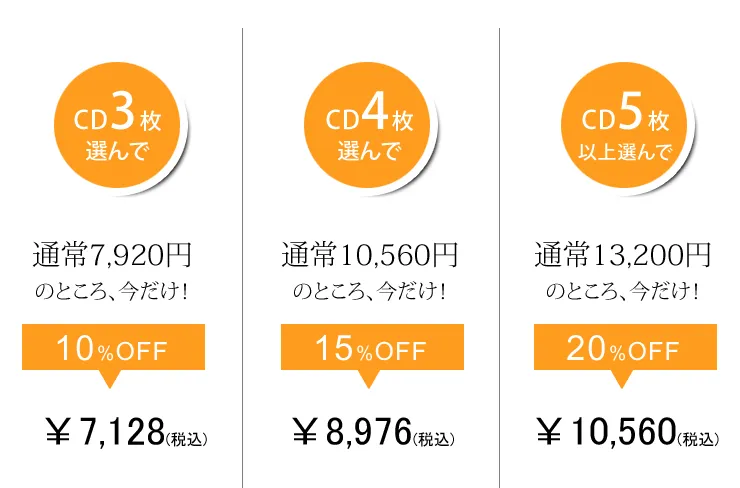This screenshot has height=488, width=740.
Task: Click the CD3枚 選んで orange circle badge
Action: coord(117,125)
